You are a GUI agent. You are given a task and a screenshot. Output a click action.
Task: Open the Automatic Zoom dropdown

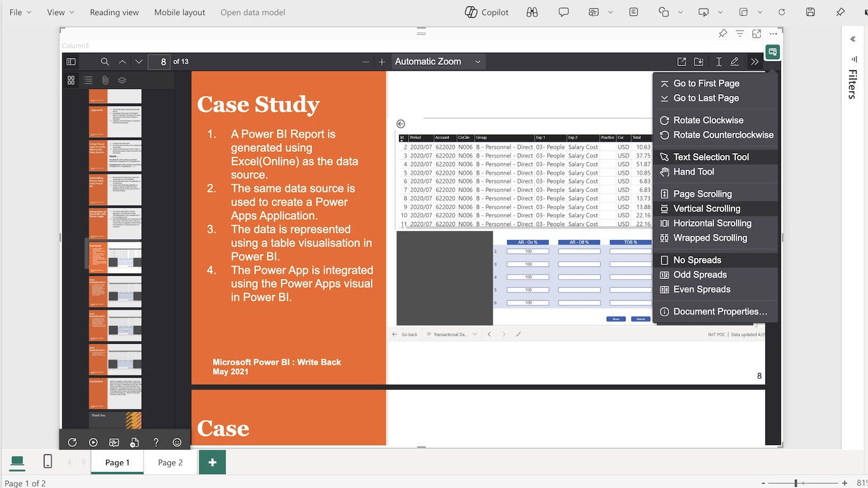click(x=437, y=62)
